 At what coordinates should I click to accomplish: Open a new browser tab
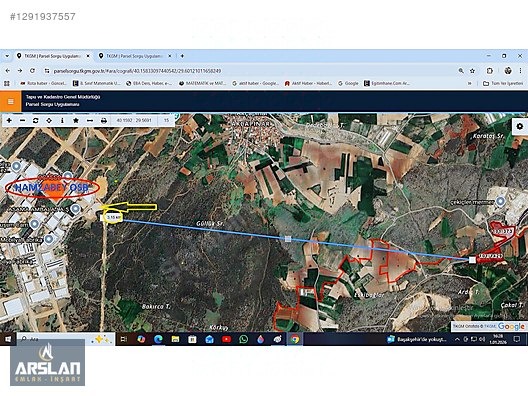point(182,56)
